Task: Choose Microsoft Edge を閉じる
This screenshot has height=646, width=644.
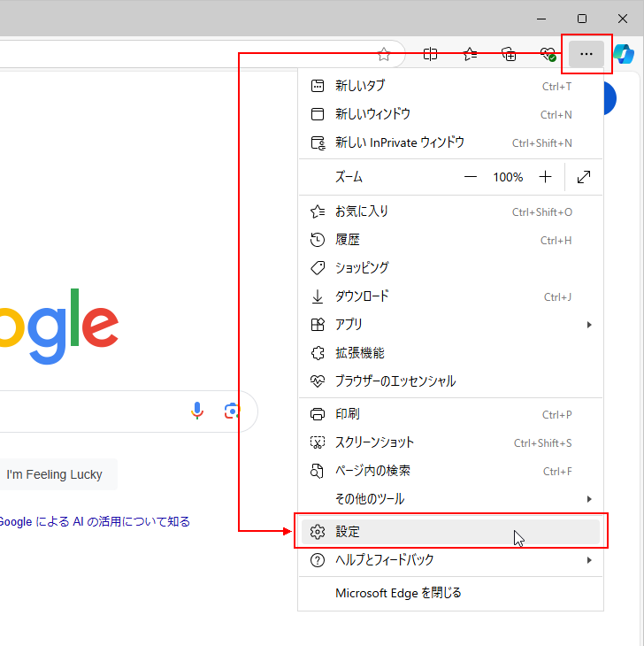Action: click(450, 593)
